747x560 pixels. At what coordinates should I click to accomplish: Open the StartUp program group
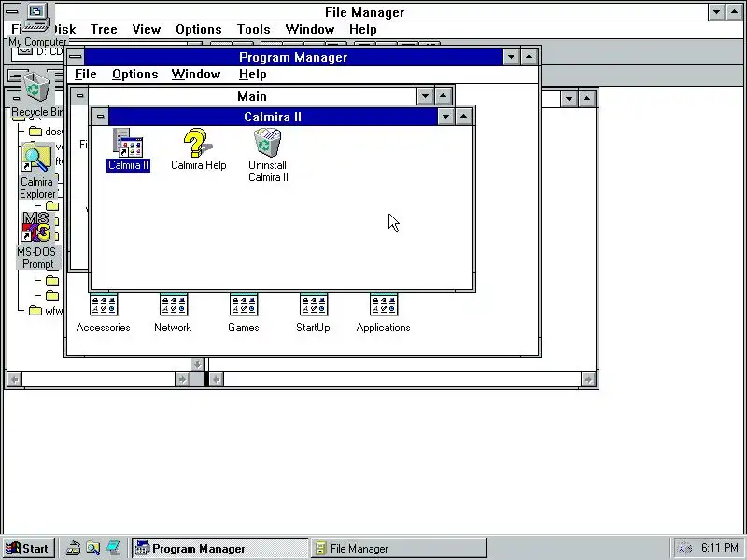[313, 313]
